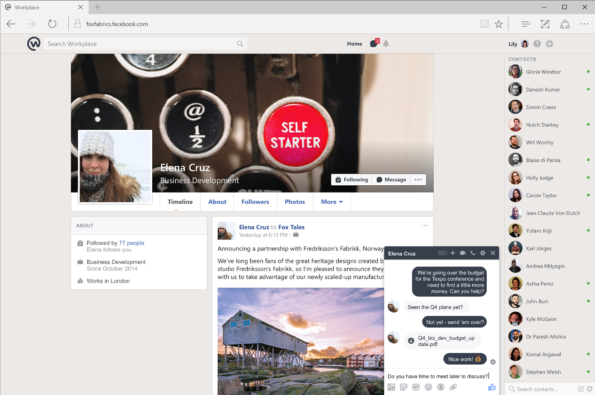Viewport: 595px width, 395px height.
Task: Compose new message icon beside search contacts
Action: [580, 389]
